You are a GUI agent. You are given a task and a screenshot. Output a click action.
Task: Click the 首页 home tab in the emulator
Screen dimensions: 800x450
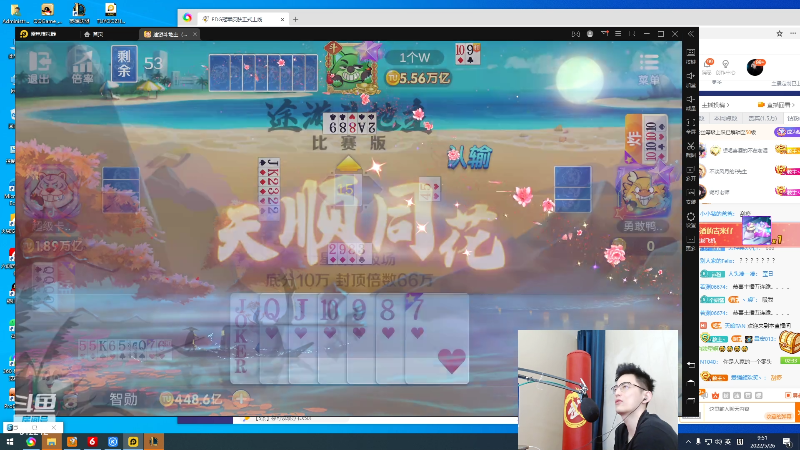coord(93,34)
